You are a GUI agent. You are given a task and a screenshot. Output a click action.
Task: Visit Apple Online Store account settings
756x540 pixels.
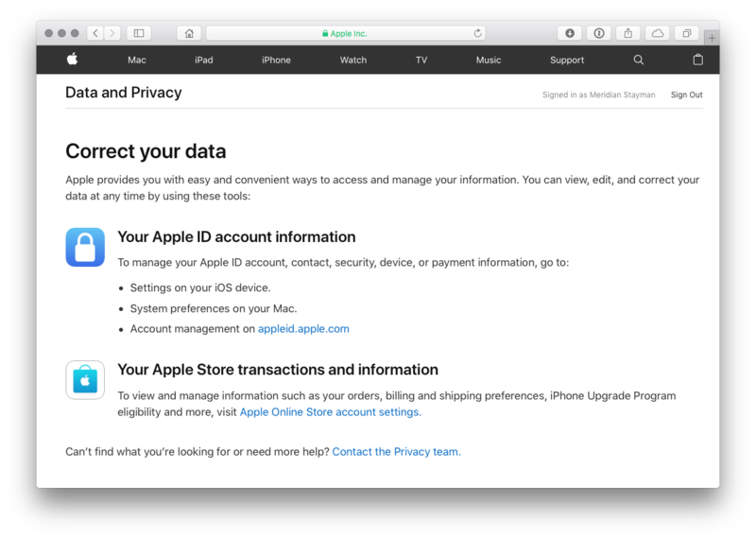tap(330, 412)
